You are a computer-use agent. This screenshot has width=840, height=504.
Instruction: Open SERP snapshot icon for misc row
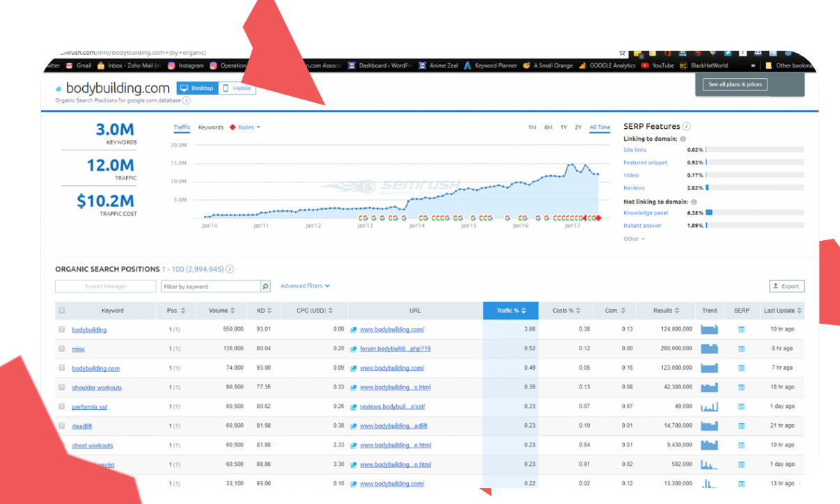741,349
